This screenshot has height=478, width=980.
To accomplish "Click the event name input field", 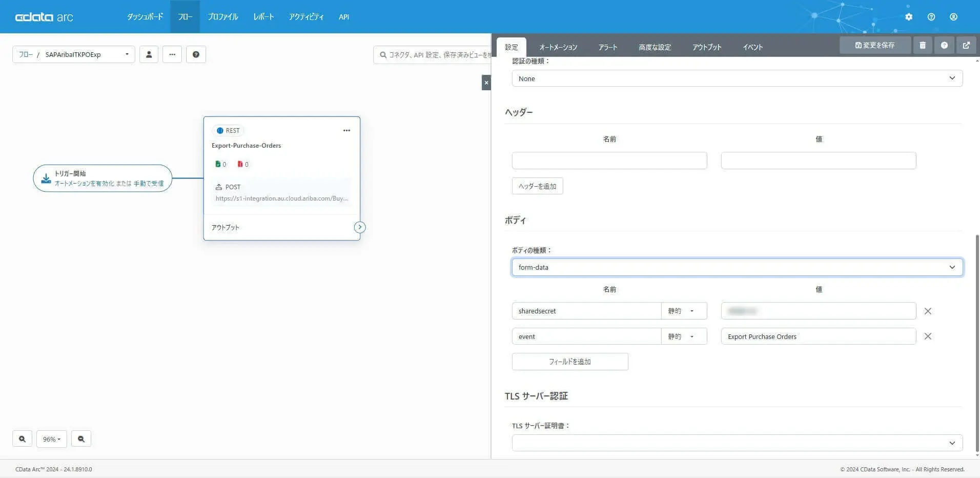I will tap(586, 336).
